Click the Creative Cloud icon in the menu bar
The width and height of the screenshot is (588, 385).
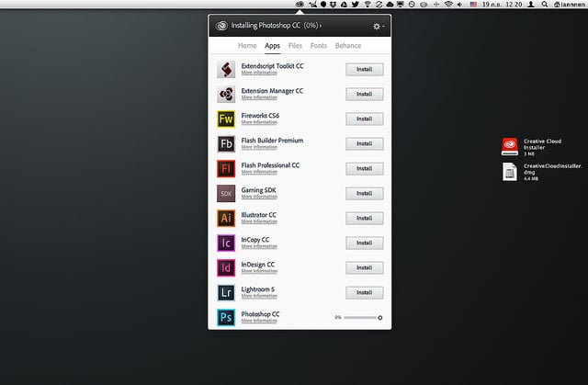click(x=300, y=4)
